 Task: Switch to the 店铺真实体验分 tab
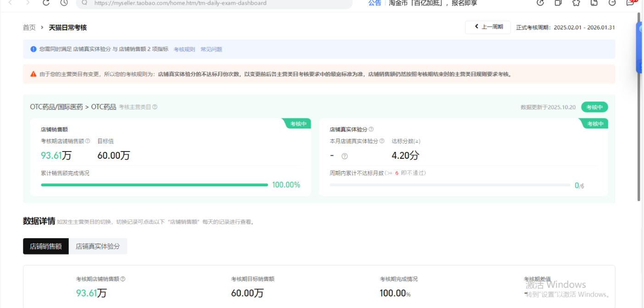click(x=98, y=246)
